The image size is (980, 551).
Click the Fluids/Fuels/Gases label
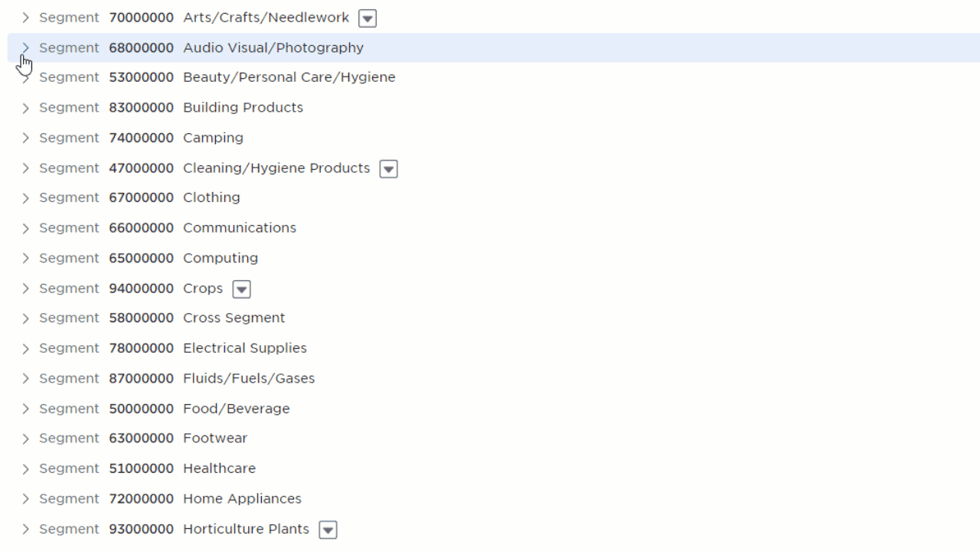click(249, 378)
